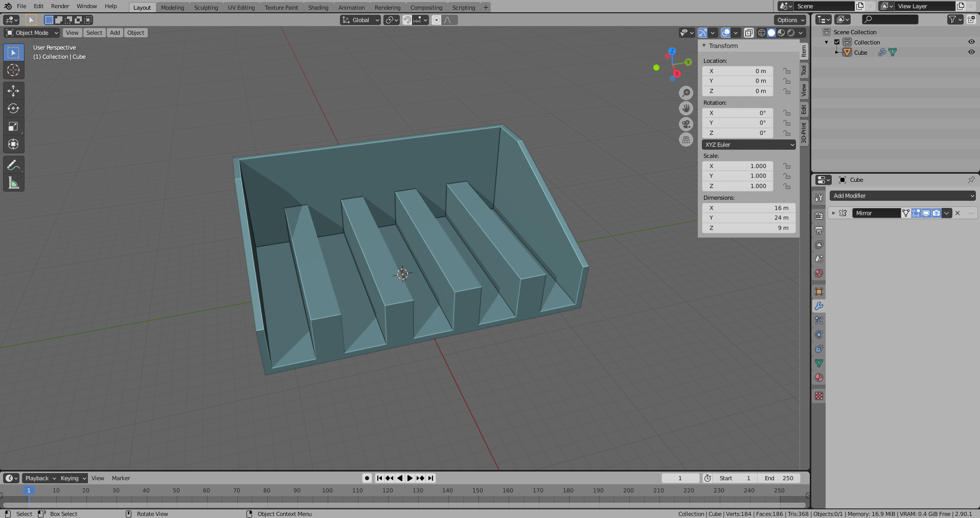Viewport: 980px width, 518px height.
Task: Switch to the Sculpting workspace tab
Action: 206,8
